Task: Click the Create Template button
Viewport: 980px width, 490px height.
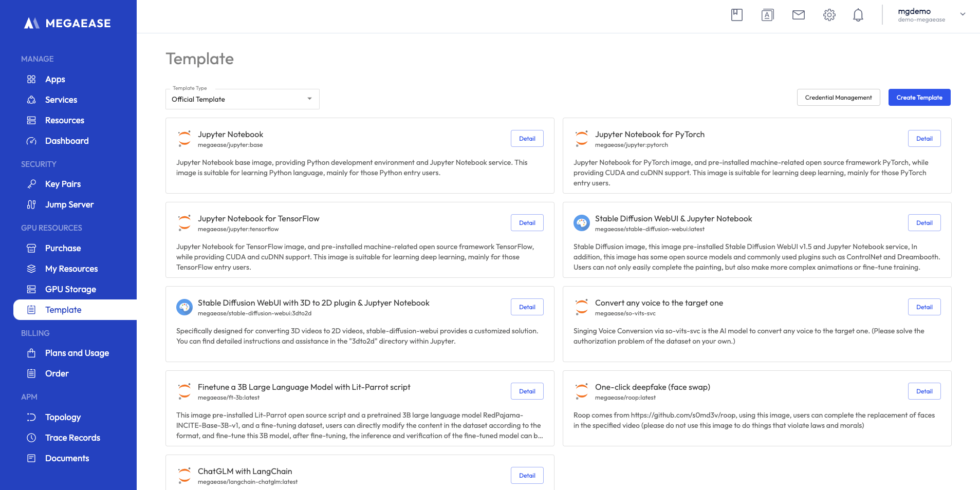Action: point(919,98)
